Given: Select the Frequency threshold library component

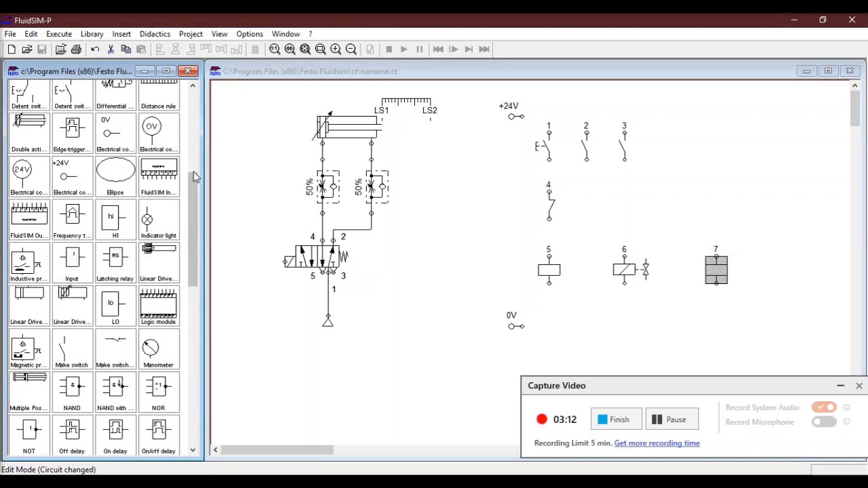Looking at the screenshot, I should (72, 220).
